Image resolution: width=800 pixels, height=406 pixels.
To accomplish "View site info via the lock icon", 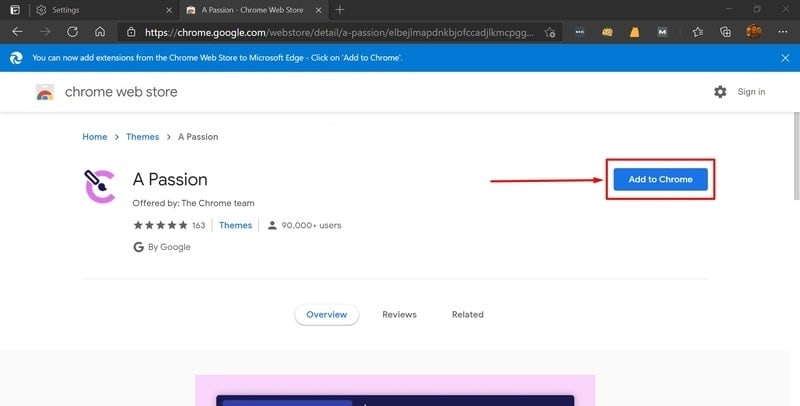I will [131, 32].
